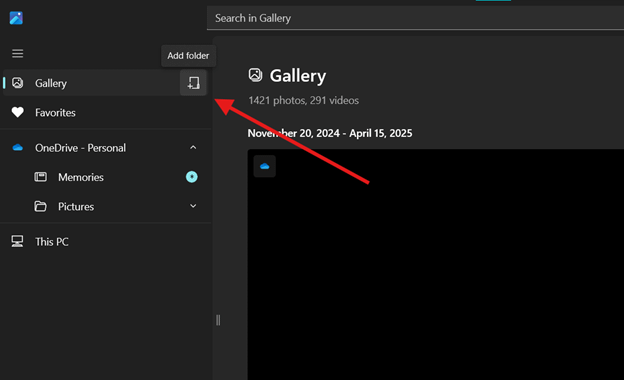Click the This PC computer icon

pyautogui.click(x=17, y=241)
